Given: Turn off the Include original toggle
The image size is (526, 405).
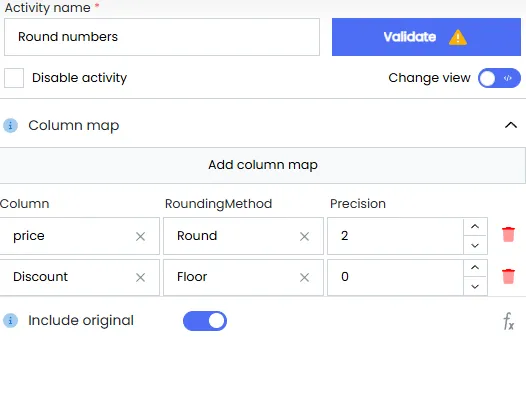Looking at the screenshot, I should click(205, 321).
